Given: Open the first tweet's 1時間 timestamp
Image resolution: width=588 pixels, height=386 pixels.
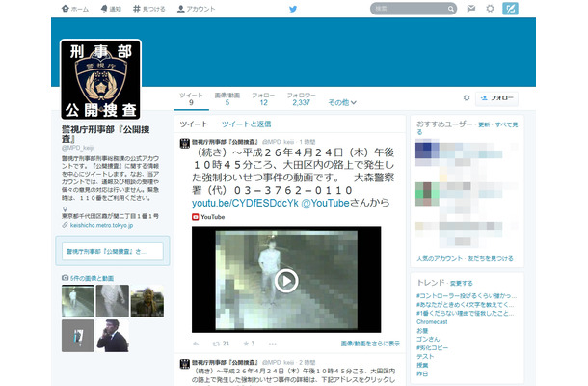Looking at the screenshot, I should [307, 142].
